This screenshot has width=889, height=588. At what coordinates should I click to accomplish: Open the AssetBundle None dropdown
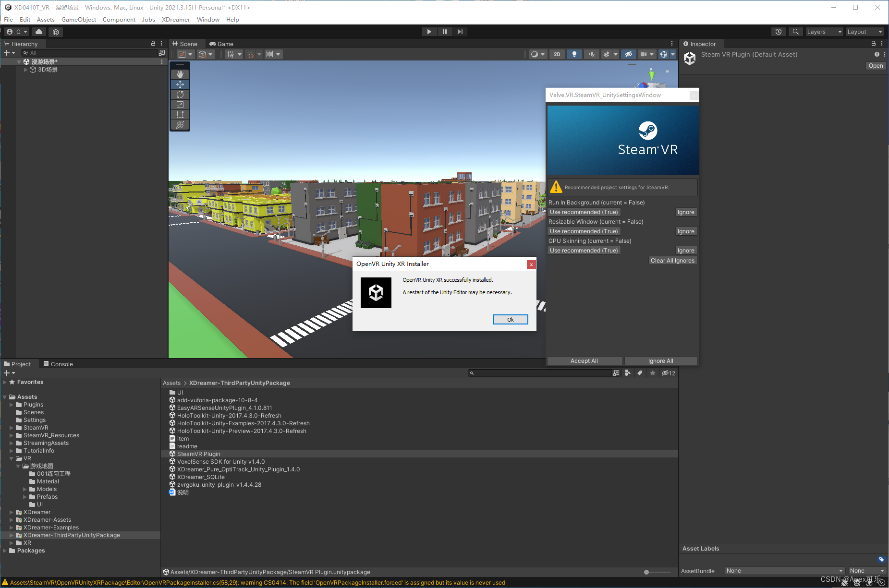pos(784,571)
